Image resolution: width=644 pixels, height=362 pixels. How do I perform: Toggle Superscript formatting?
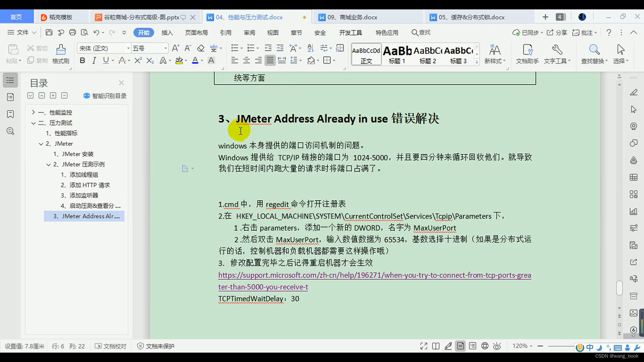click(138, 60)
